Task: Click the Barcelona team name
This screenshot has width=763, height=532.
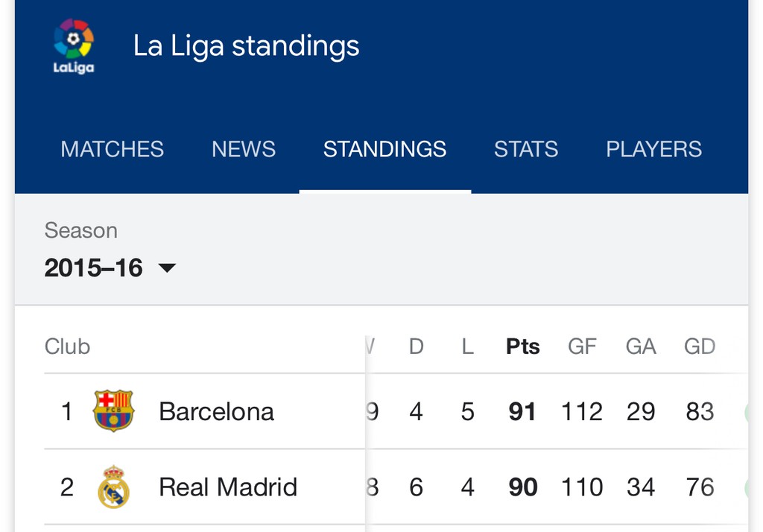Action: [x=216, y=411]
